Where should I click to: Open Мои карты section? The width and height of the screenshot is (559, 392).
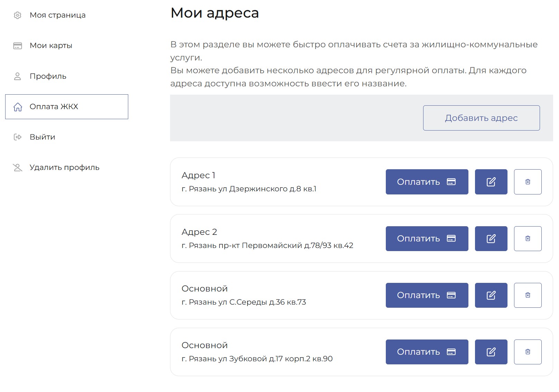(51, 46)
